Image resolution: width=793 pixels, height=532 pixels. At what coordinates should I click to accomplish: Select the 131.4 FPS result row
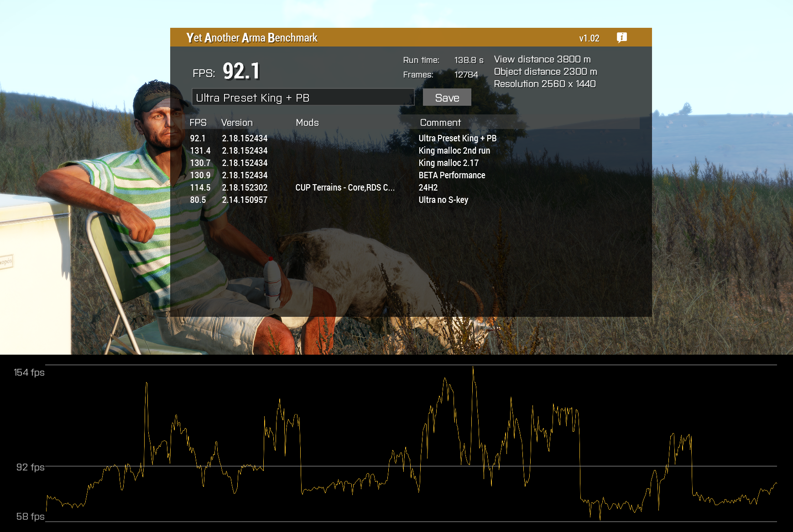[x=411, y=150]
